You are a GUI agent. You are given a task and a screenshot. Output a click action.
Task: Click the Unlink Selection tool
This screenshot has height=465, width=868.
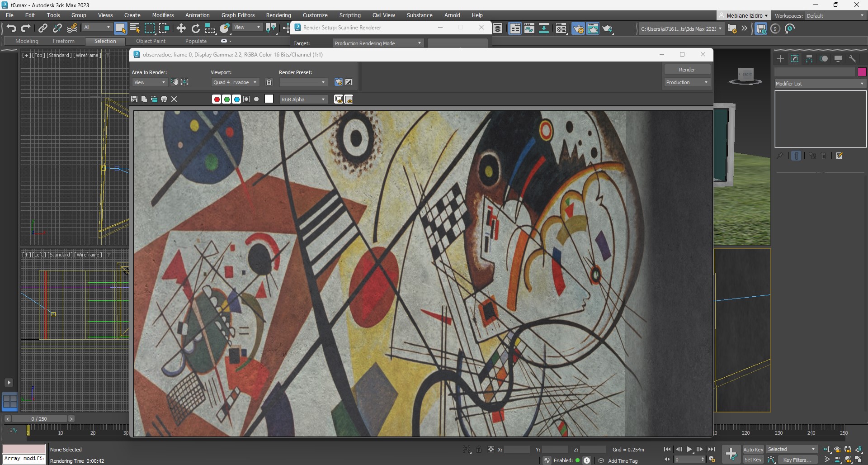click(x=57, y=28)
